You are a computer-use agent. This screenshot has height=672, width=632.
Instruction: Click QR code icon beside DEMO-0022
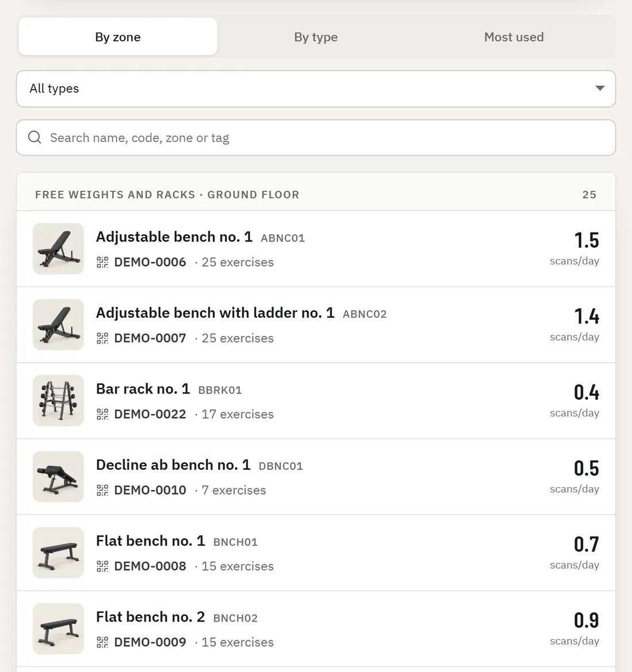102,415
